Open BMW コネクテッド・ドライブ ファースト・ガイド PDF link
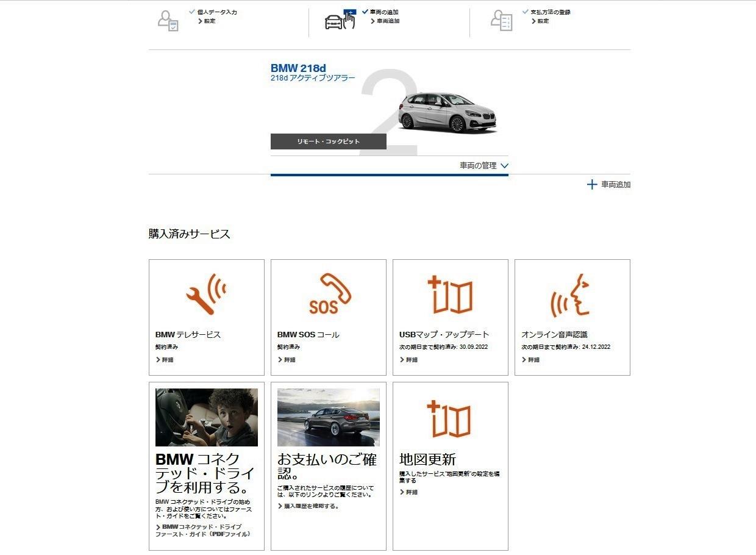Screen dimensions: 756x555 (x=203, y=530)
